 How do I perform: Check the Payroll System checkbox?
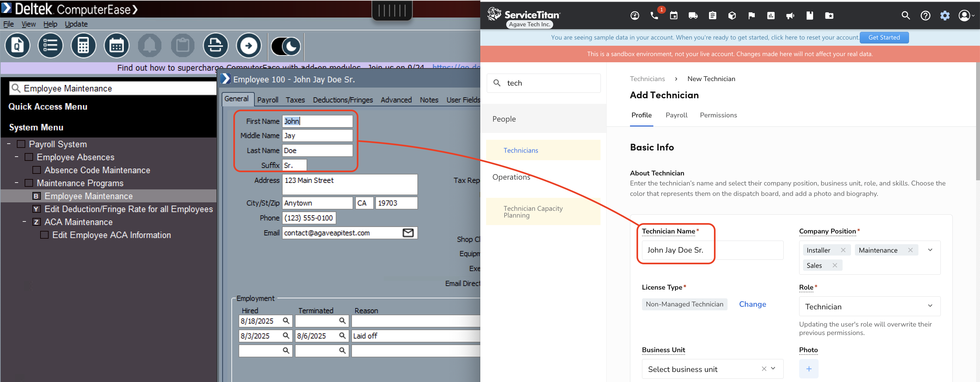(x=21, y=144)
